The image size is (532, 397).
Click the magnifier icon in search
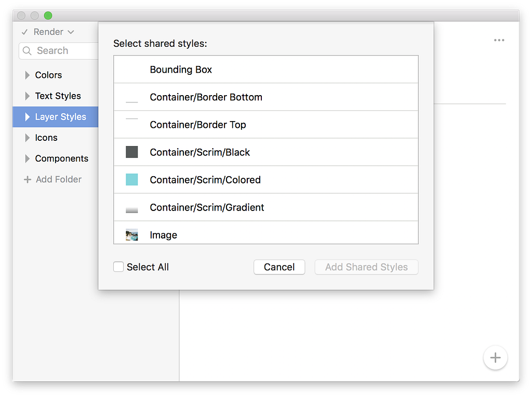(x=28, y=51)
